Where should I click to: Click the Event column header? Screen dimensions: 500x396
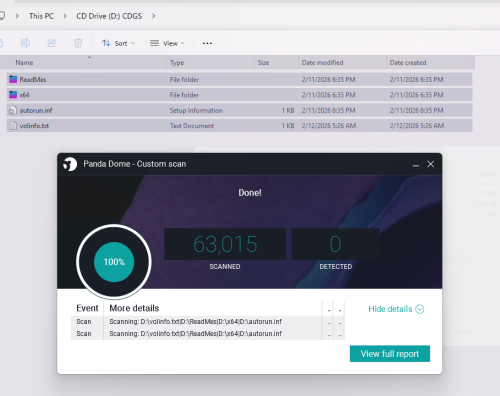coord(87,308)
